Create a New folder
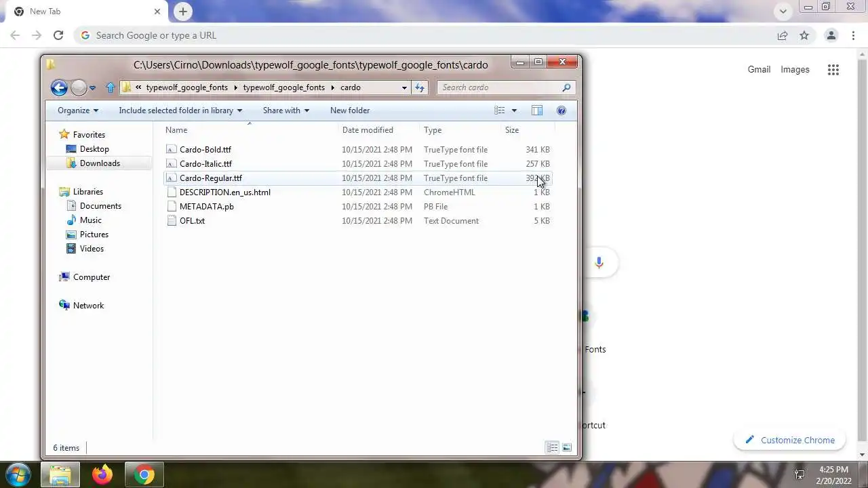This screenshot has height=488, width=868. tap(350, 110)
